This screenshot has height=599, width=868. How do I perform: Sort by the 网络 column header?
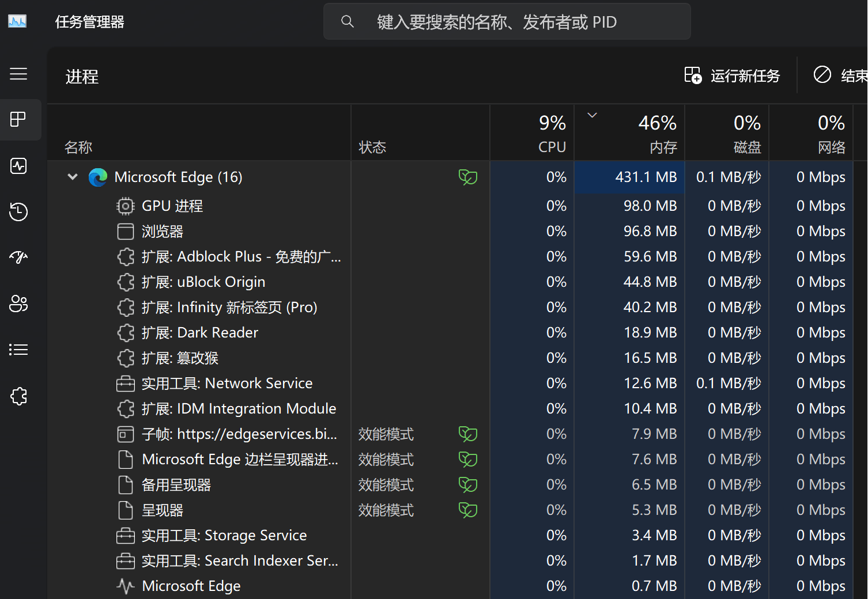(811, 132)
